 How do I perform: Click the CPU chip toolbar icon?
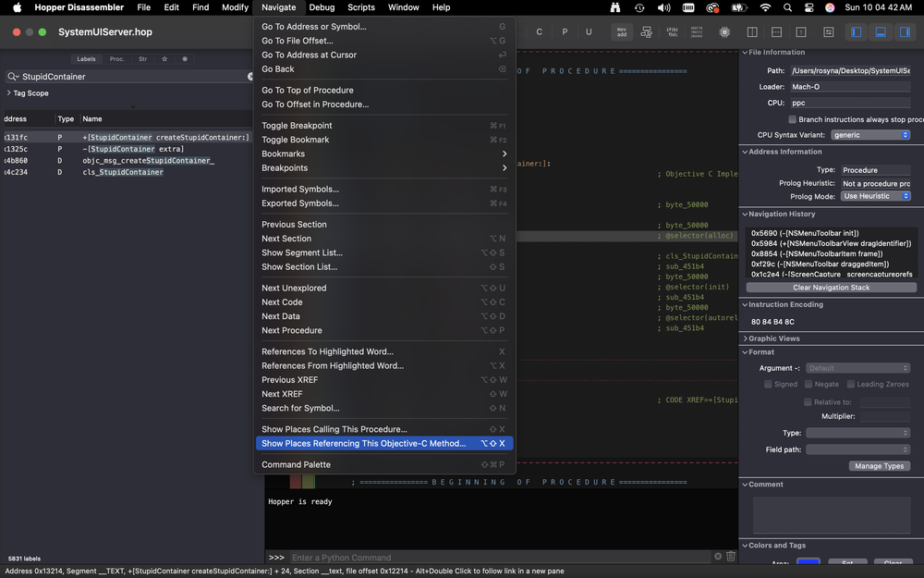coord(724,31)
